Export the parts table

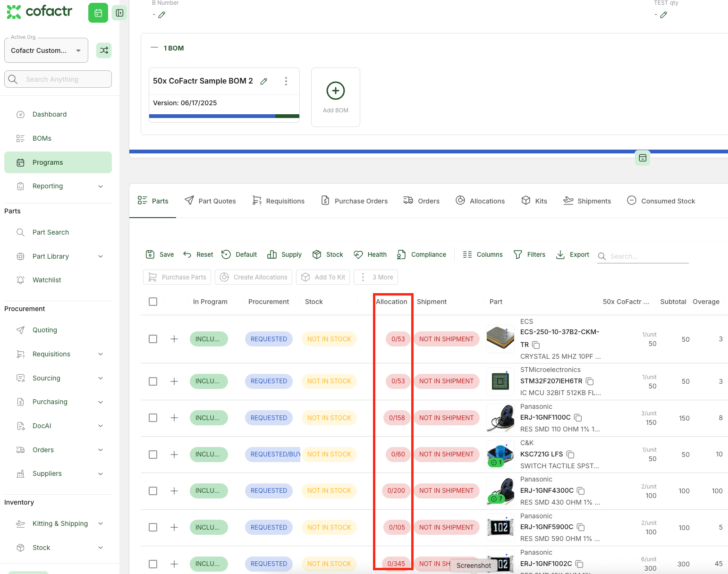572,254
